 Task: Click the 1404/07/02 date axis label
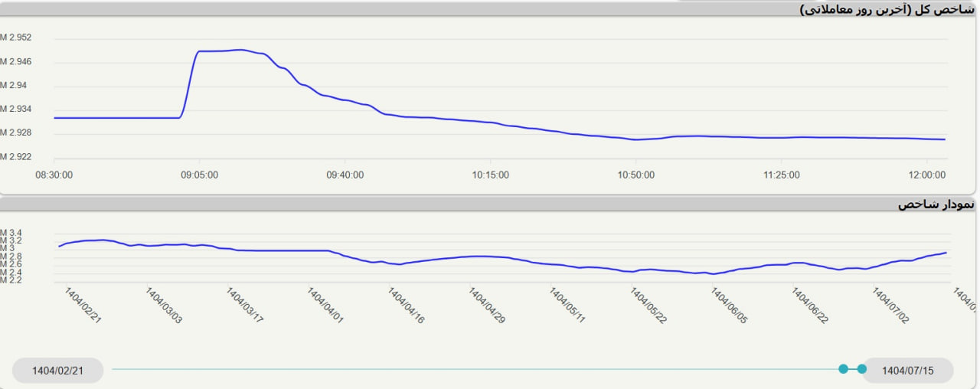[x=890, y=306]
